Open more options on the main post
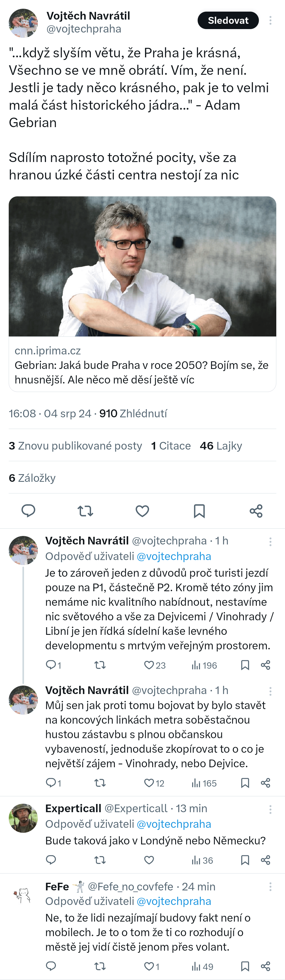The height and width of the screenshot is (980, 285). (x=270, y=21)
